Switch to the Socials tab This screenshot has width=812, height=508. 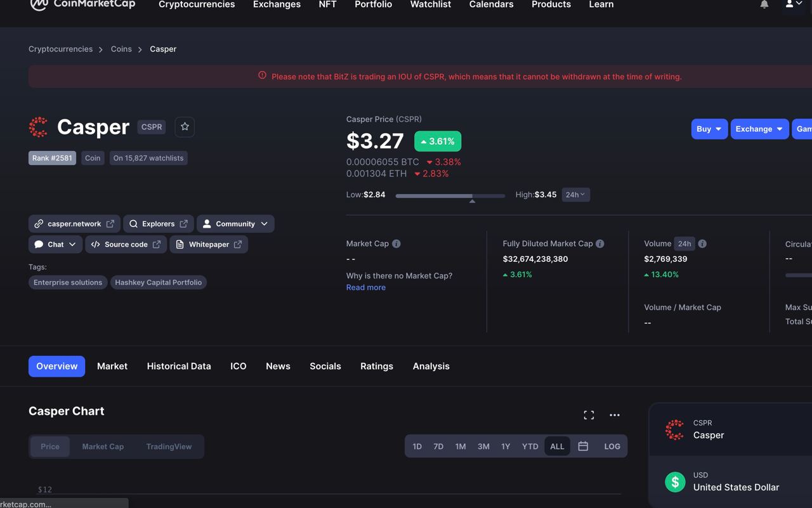(x=325, y=367)
